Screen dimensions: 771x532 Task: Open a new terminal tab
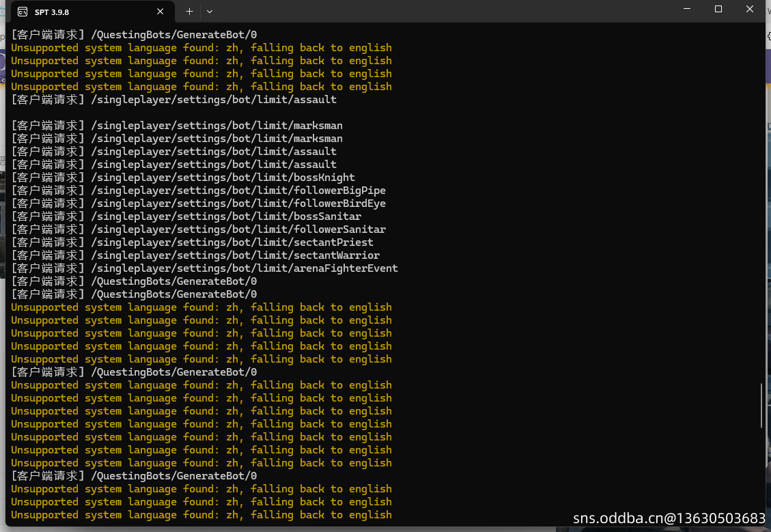click(189, 12)
